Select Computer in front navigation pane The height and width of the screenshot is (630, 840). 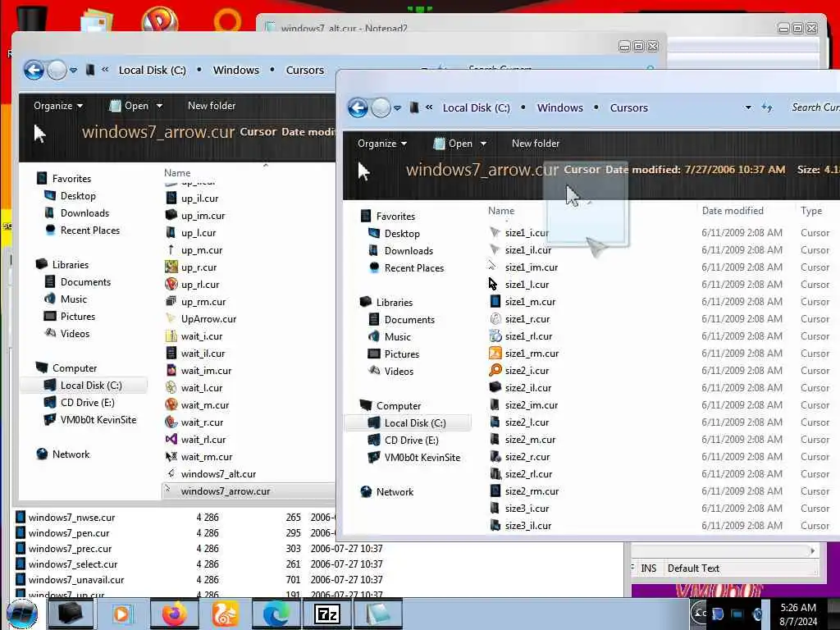[390, 406]
